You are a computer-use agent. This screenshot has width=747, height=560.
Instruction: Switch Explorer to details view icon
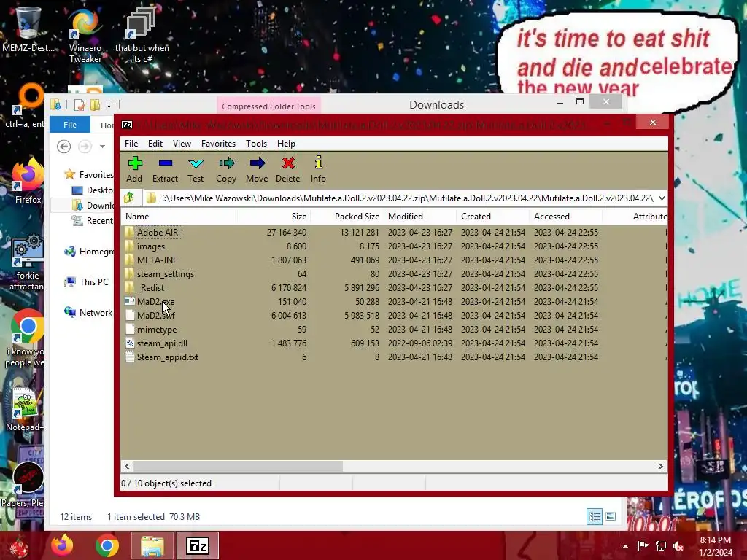tap(594, 517)
